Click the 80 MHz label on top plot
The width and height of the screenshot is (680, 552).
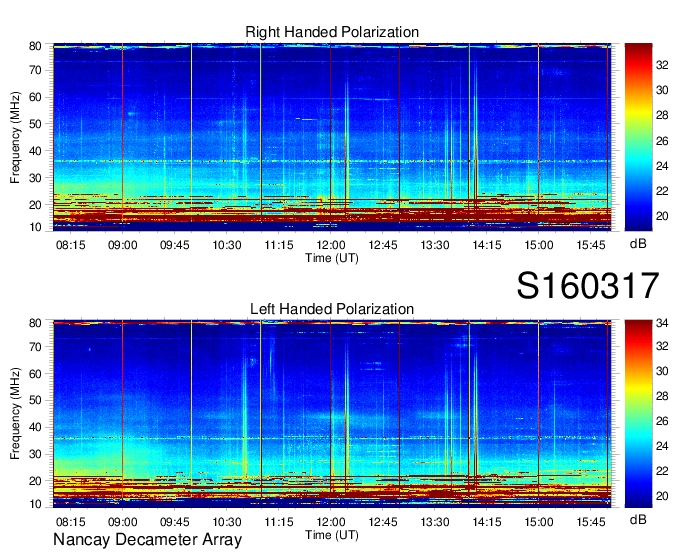[x=35, y=46]
